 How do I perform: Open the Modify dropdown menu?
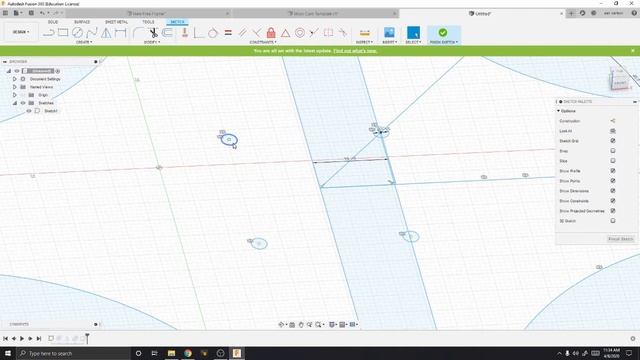pyautogui.click(x=152, y=42)
